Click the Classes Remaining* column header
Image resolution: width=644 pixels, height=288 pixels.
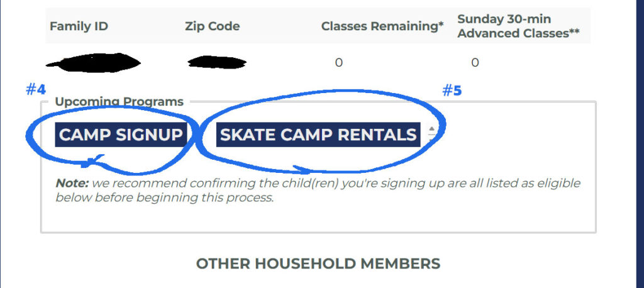382,26
